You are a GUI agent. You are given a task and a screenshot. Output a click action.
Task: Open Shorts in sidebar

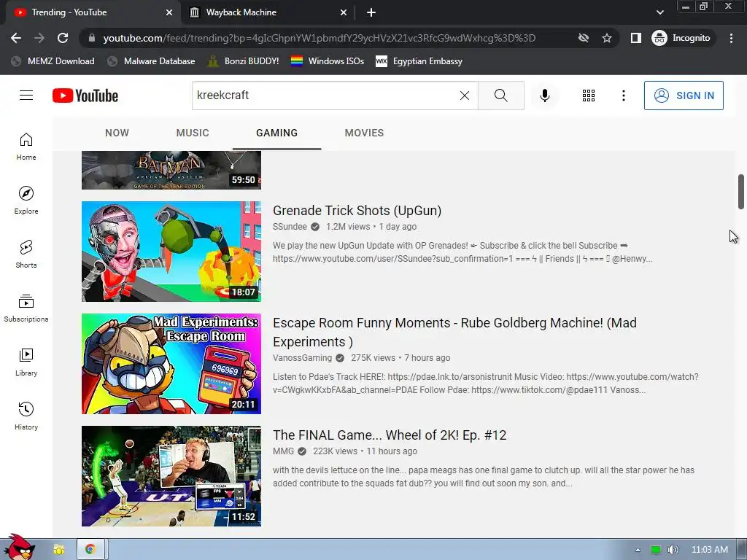tap(26, 254)
